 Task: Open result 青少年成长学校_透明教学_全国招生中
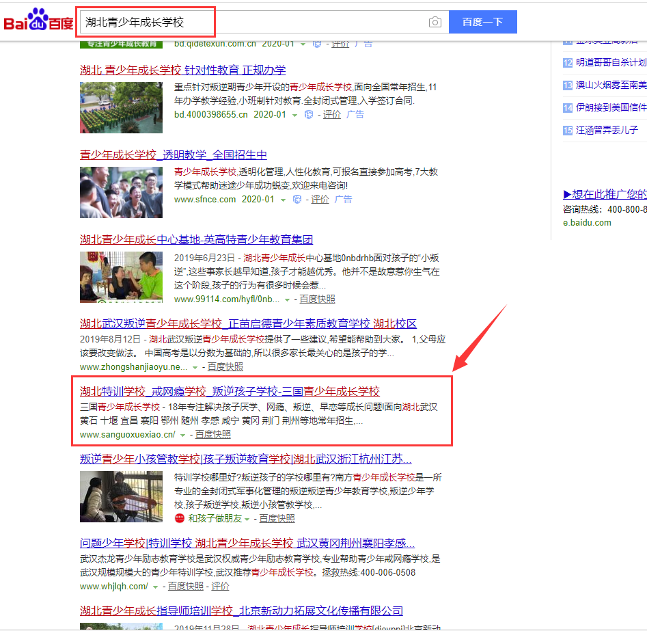coord(174,155)
